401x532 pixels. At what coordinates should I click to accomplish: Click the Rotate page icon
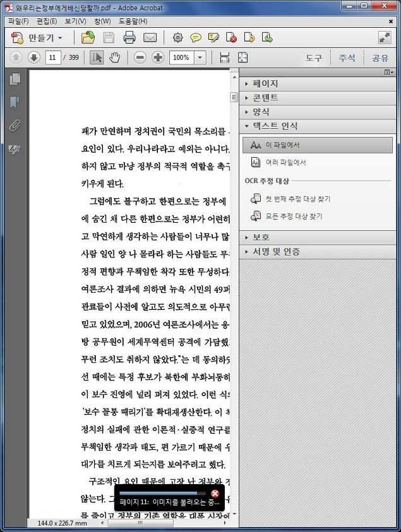[249, 37]
